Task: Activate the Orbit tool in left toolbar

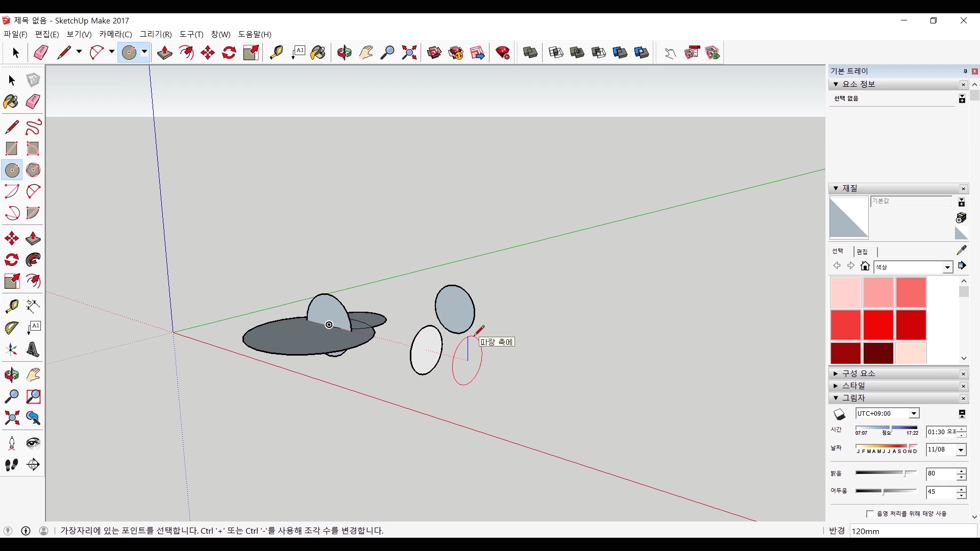Action: coord(12,375)
